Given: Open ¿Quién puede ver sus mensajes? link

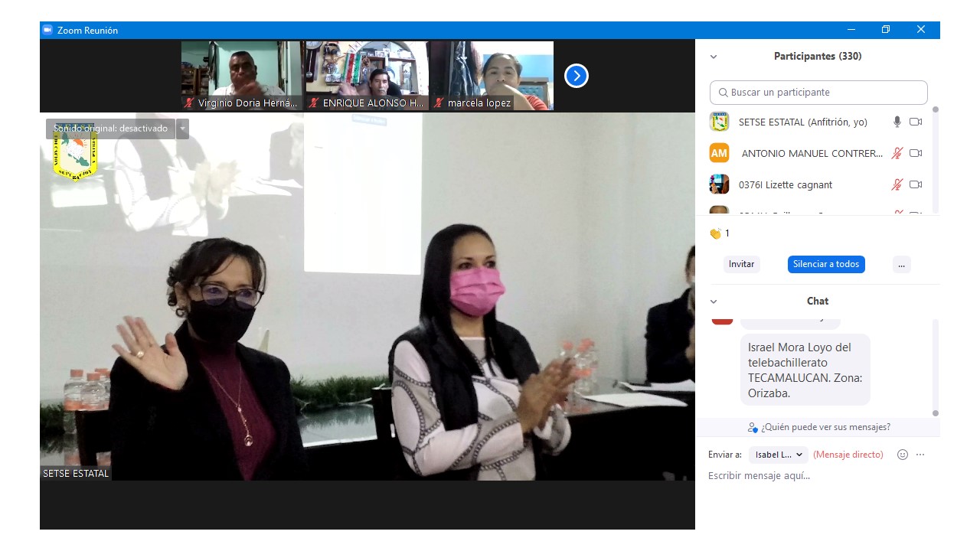Looking at the screenshot, I should pos(819,427).
